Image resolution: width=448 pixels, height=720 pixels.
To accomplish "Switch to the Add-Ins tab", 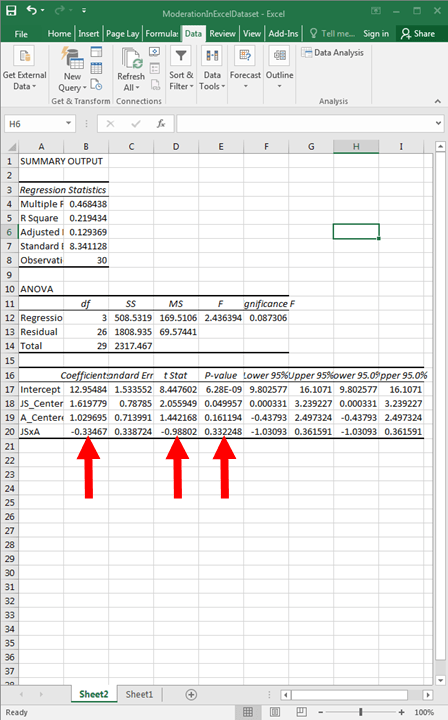I will pyautogui.click(x=283, y=34).
